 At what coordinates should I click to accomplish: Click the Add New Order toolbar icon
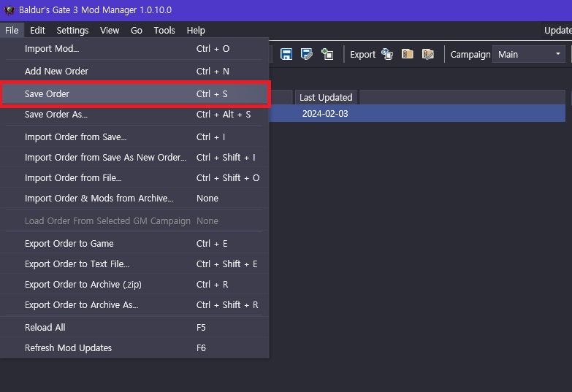327,54
